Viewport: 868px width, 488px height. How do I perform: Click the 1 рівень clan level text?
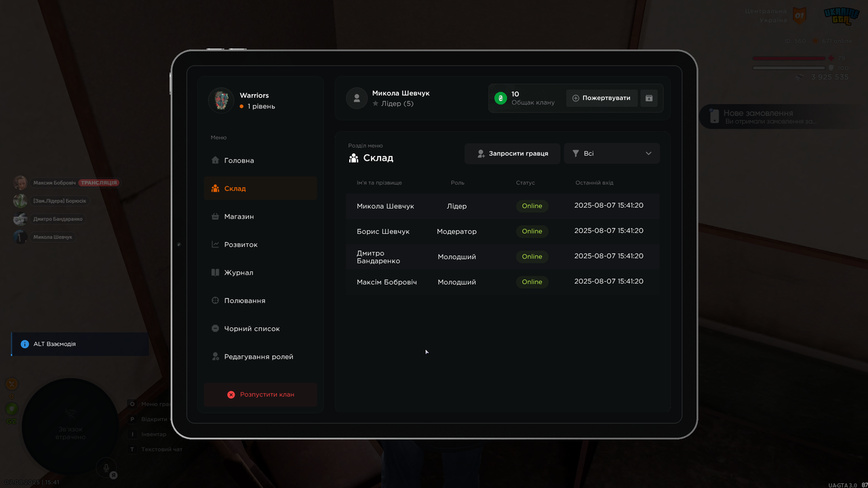pos(261,106)
